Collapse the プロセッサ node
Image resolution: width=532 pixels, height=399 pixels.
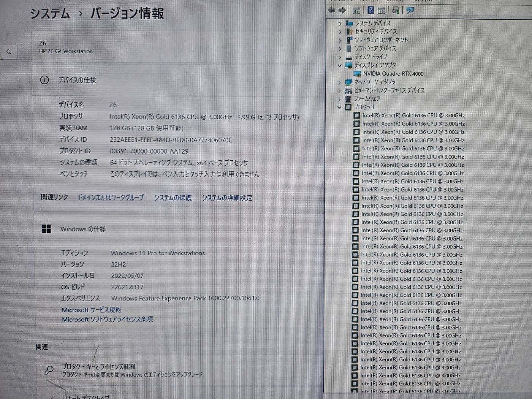click(x=339, y=108)
